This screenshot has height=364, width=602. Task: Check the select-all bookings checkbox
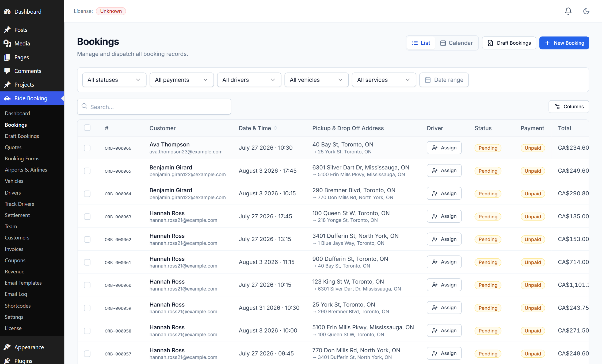tap(87, 127)
